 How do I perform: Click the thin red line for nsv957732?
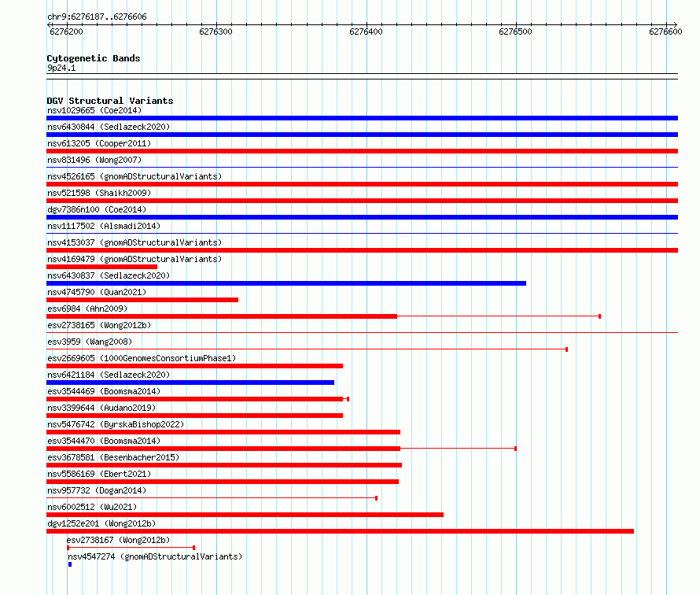click(212, 498)
